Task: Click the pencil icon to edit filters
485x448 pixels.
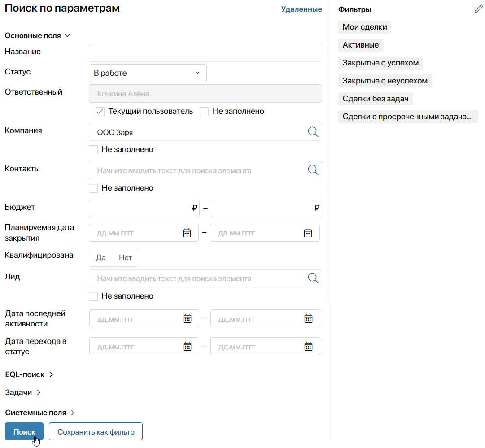Action: [x=478, y=9]
